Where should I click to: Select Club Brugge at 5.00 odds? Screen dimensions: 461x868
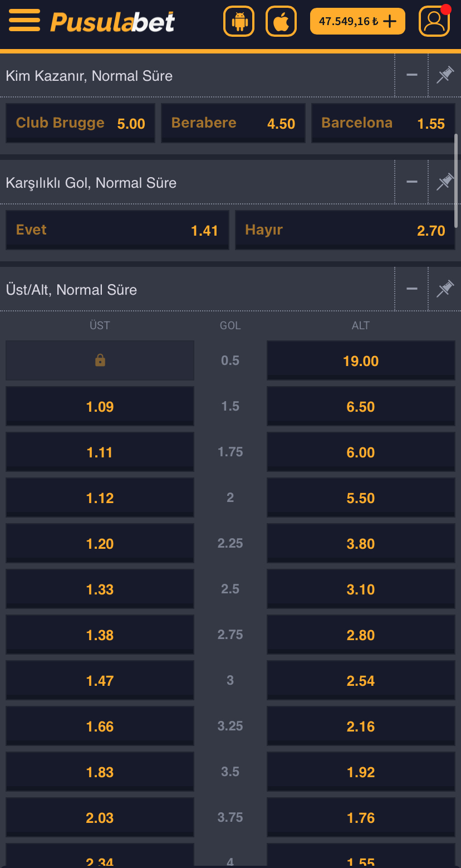pyautogui.click(x=81, y=123)
